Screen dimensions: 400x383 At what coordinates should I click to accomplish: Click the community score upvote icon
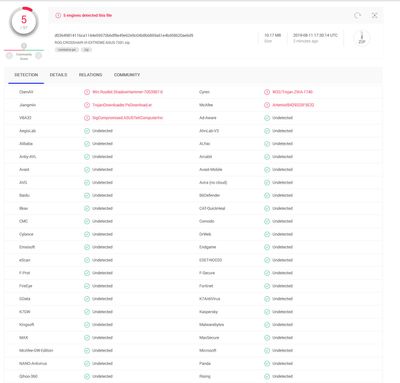point(39,56)
